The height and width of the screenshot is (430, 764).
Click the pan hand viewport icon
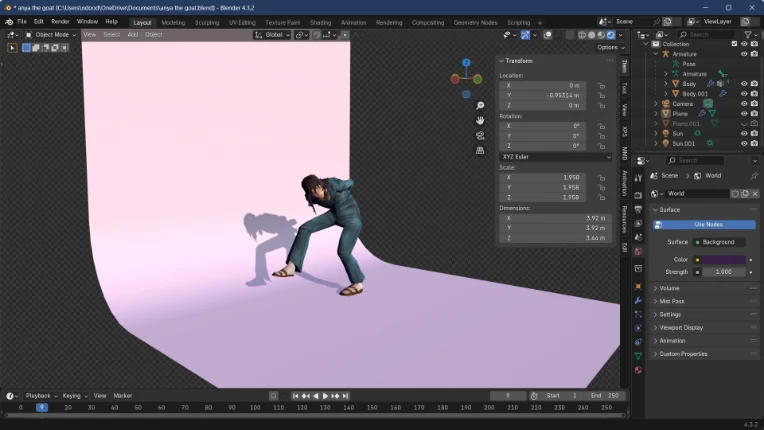coord(480,120)
